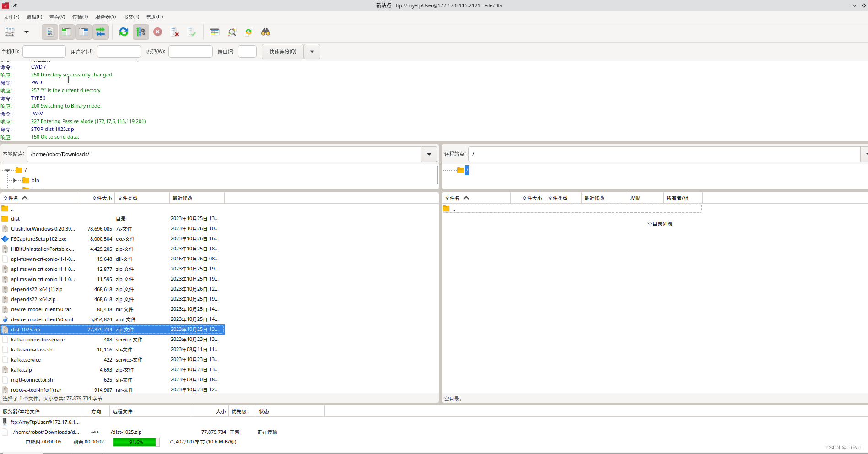Sort local files by 最近修改 column
868x454 pixels.
(197, 198)
